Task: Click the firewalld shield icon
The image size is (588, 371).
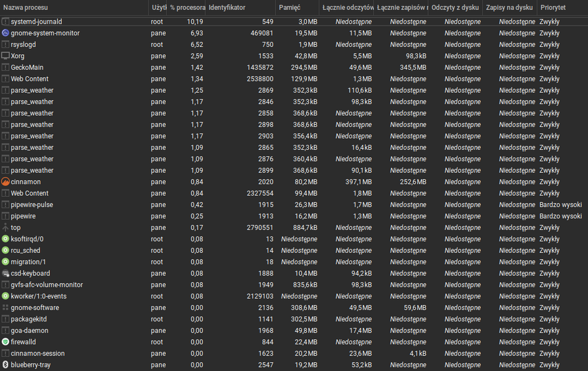Action: [x=5, y=342]
